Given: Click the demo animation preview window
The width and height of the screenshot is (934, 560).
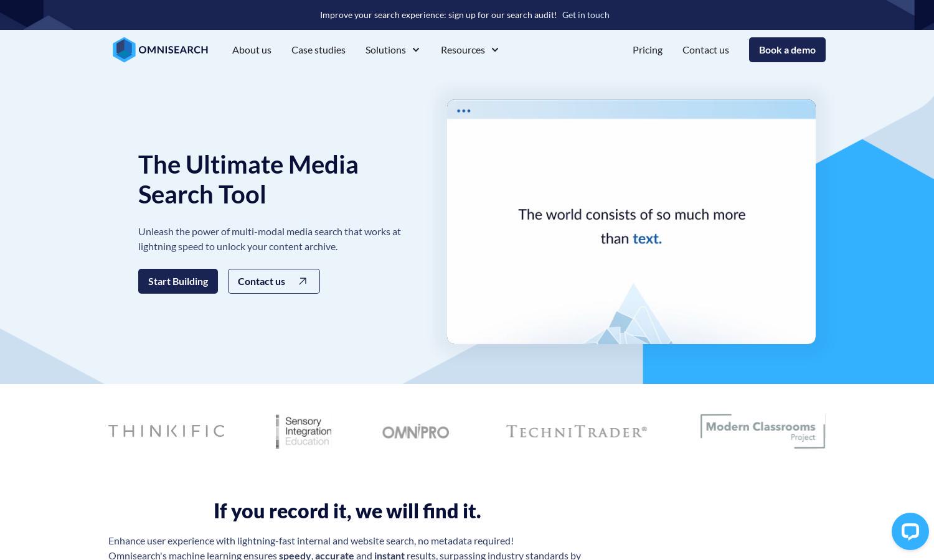Looking at the screenshot, I should (631, 222).
